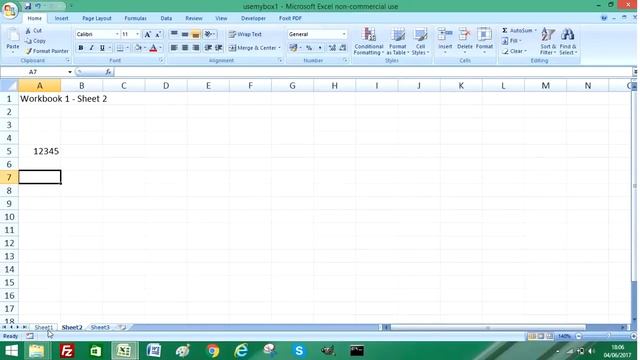Apply red font color icon
This screenshot has height=360, width=640.
[153, 48]
